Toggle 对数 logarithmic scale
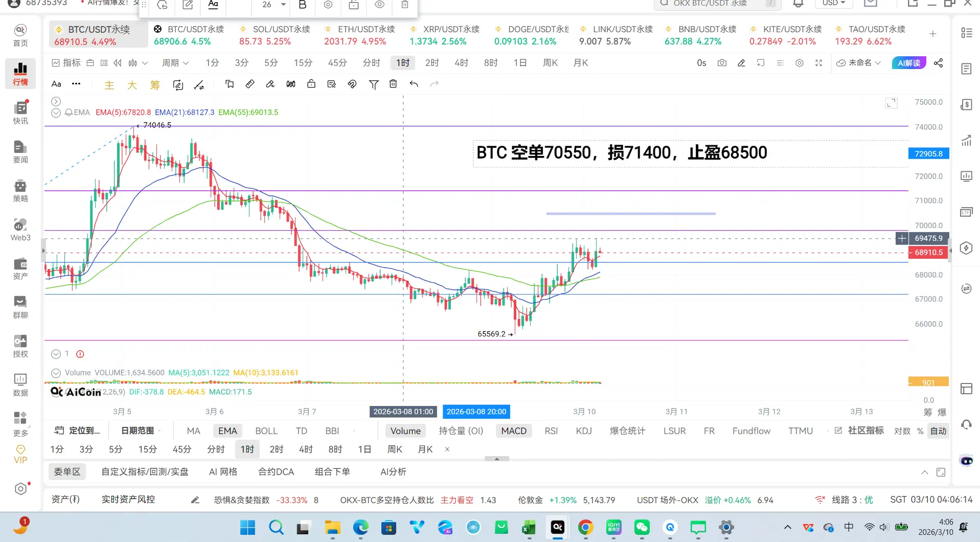980x542 pixels. 902,431
